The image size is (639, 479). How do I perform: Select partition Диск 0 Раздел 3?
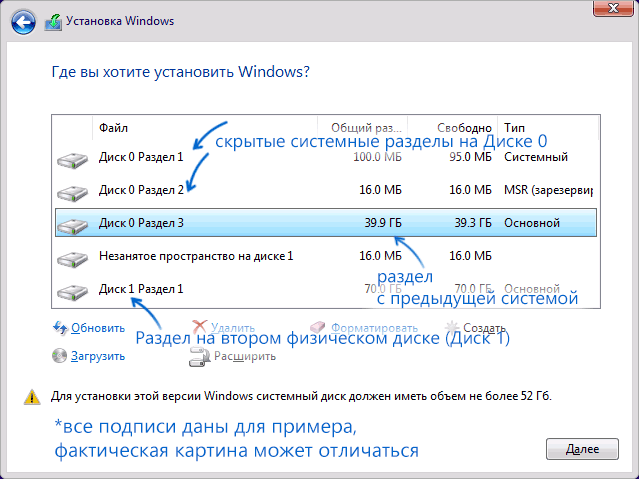tap(326, 223)
